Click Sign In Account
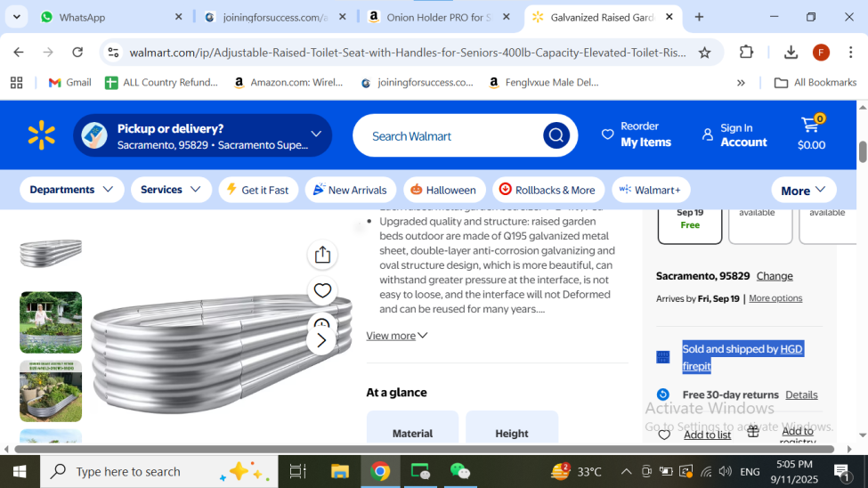Viewport: 868px width, 488px height. (x=734, y=134)
